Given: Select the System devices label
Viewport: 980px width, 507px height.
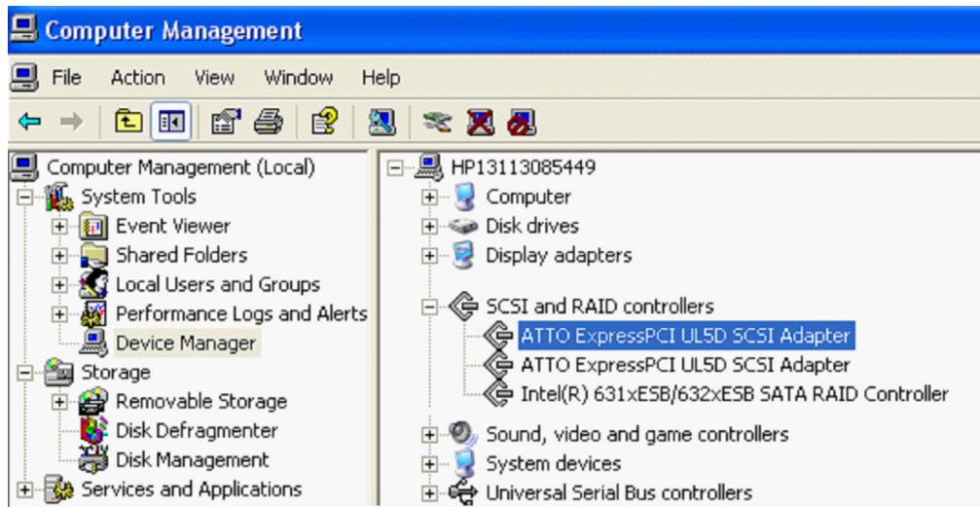Looking at the screenshot, I should (553, 463).
